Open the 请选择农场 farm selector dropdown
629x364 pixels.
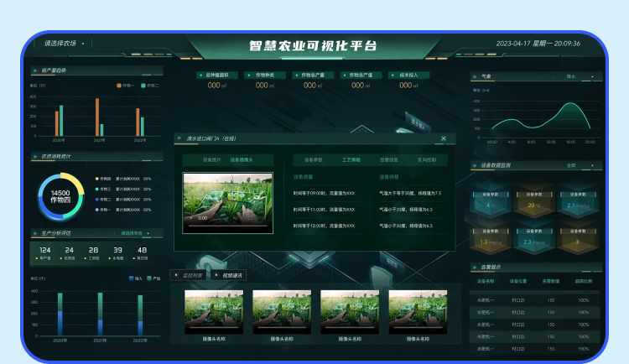coord(65,43)
